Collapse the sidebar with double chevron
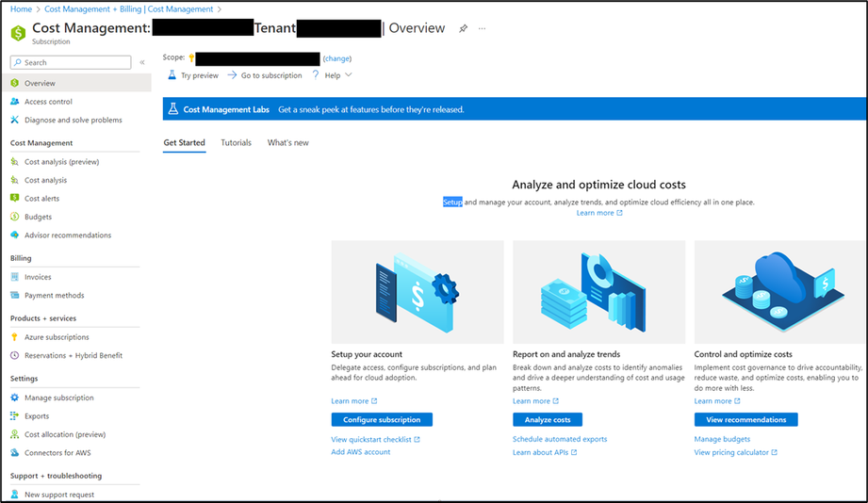The width and height of the screenshot is (868, 503). click(x=142, y=62)
